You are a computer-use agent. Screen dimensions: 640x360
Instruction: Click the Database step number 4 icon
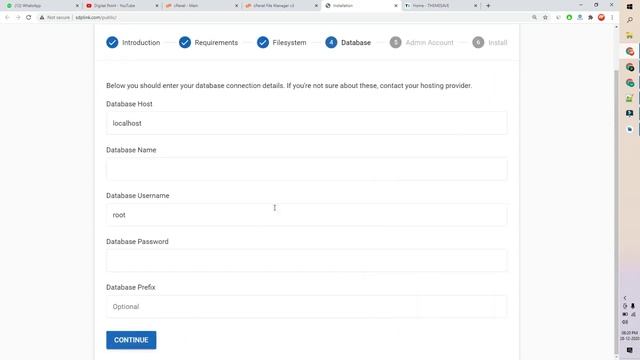tap(331, 42)
